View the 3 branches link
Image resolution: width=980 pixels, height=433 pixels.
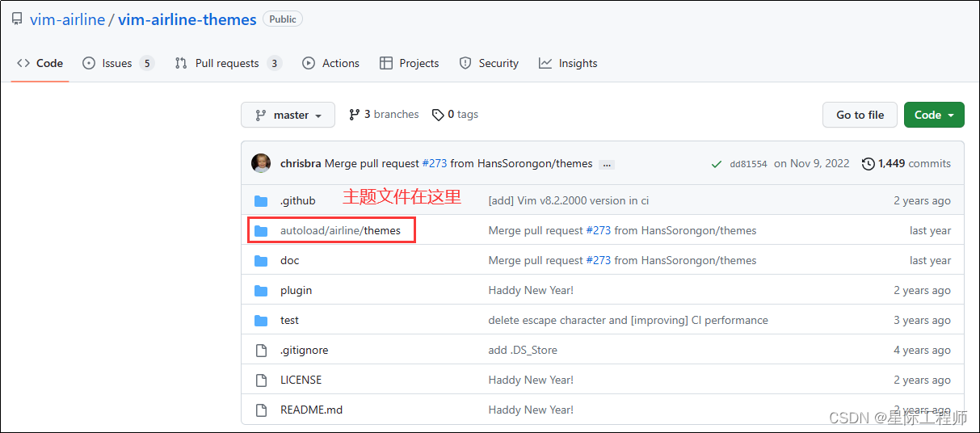(x=384, y=115)
